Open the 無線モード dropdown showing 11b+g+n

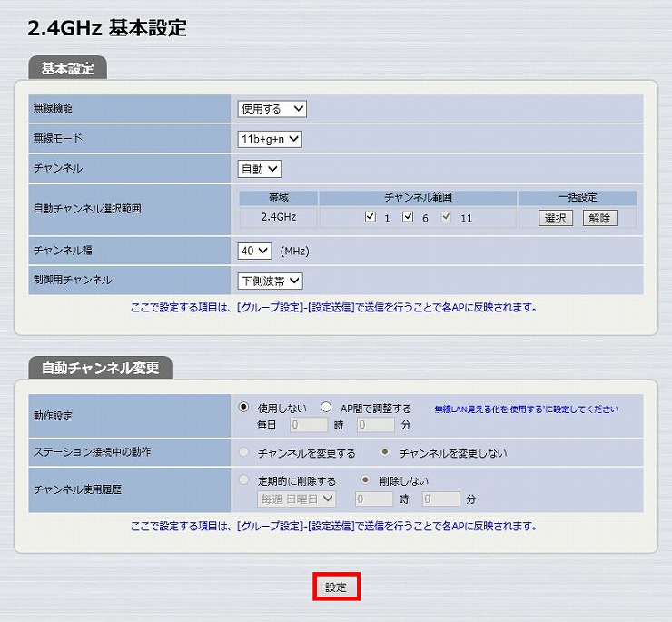click(x=270, y=139)
